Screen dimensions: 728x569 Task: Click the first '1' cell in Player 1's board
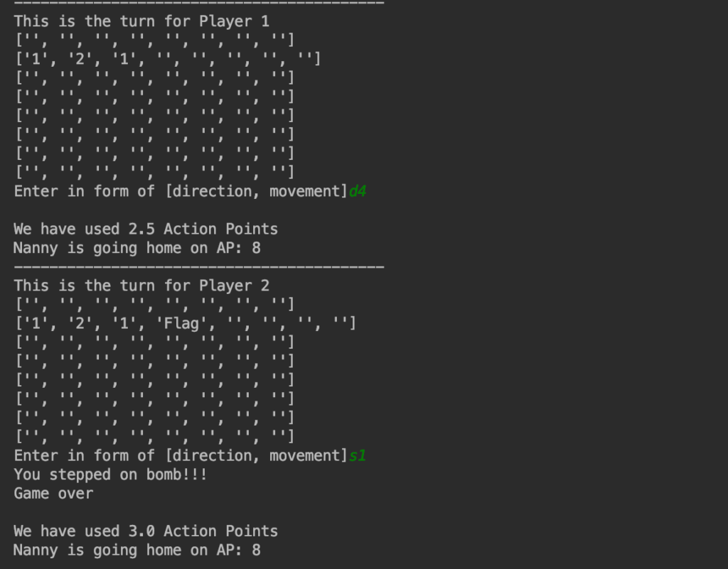[36, 59]
